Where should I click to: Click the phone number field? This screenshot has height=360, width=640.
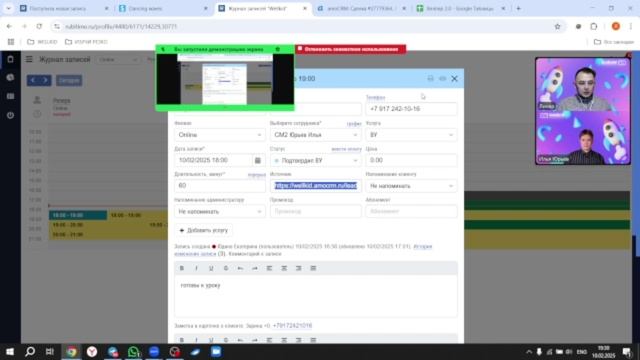click(x=411, y=109)
